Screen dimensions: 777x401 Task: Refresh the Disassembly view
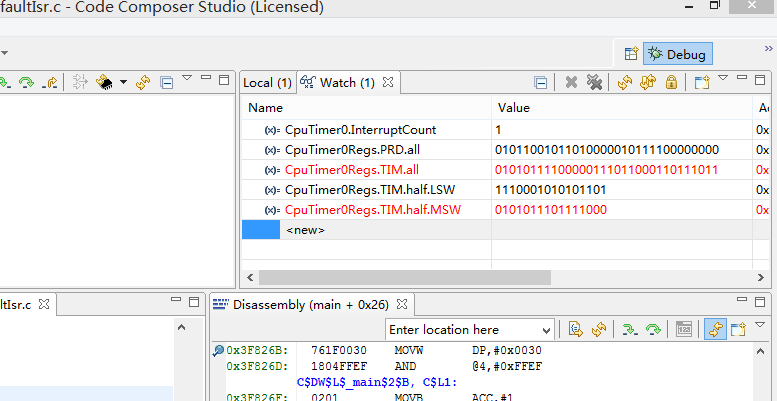[599, 329]
